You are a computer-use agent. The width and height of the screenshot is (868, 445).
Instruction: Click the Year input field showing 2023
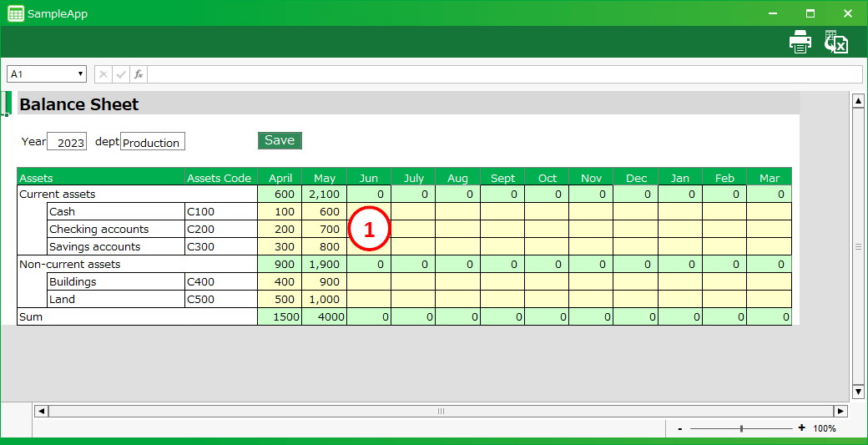click(67, 142)
